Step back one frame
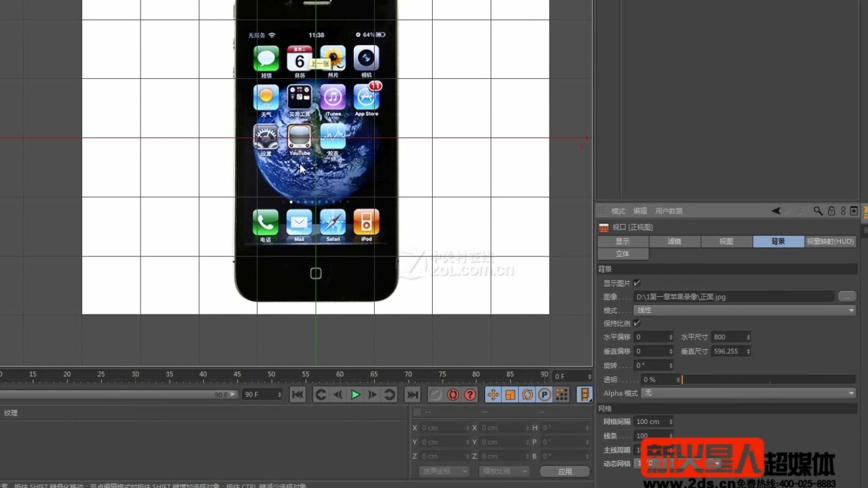Image resolution: width=868 pixels, height=488 pixels. 338,395
